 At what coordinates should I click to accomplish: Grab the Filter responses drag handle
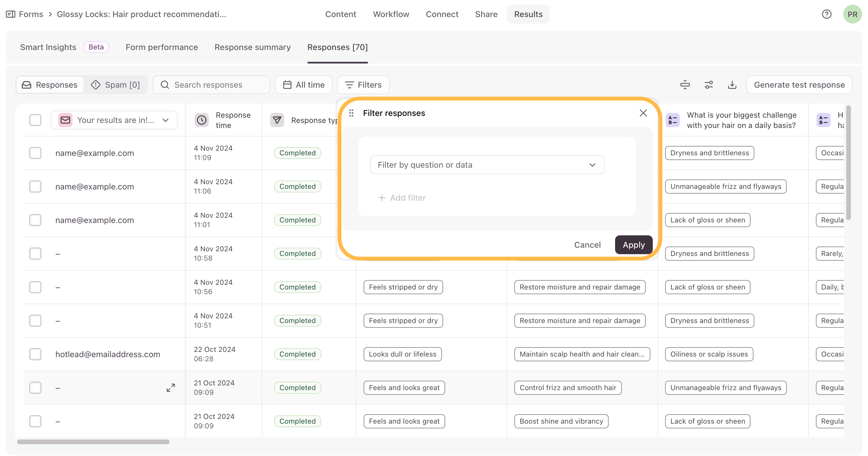click(x=351, y=113)
